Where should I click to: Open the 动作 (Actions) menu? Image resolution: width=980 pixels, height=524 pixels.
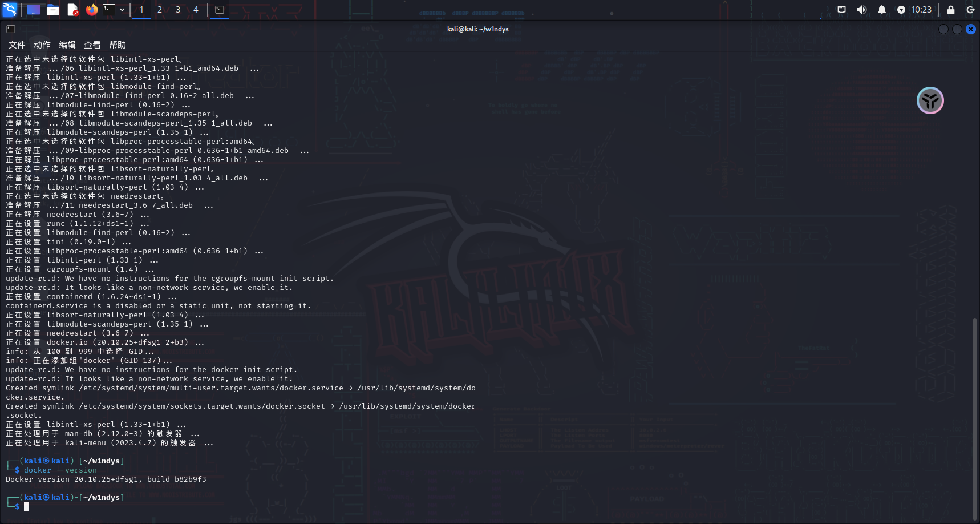click(42, 45)
